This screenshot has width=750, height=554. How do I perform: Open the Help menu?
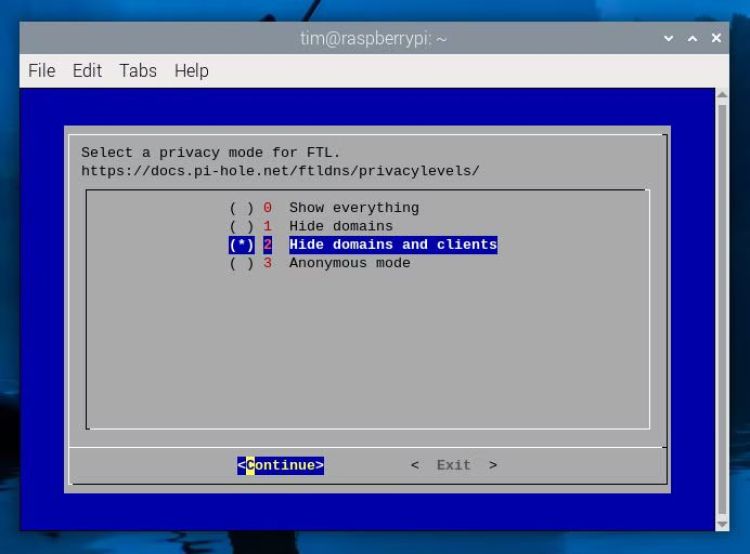click(191, 70)
